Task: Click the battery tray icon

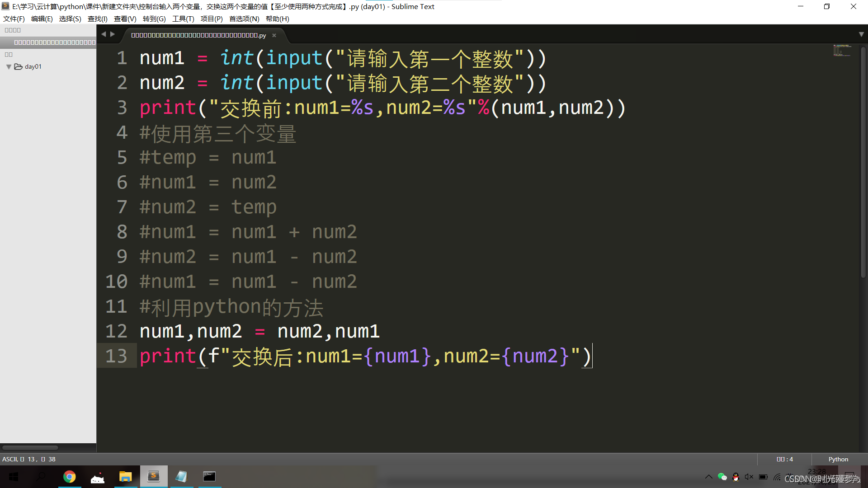Action: (x=763, y=477)
